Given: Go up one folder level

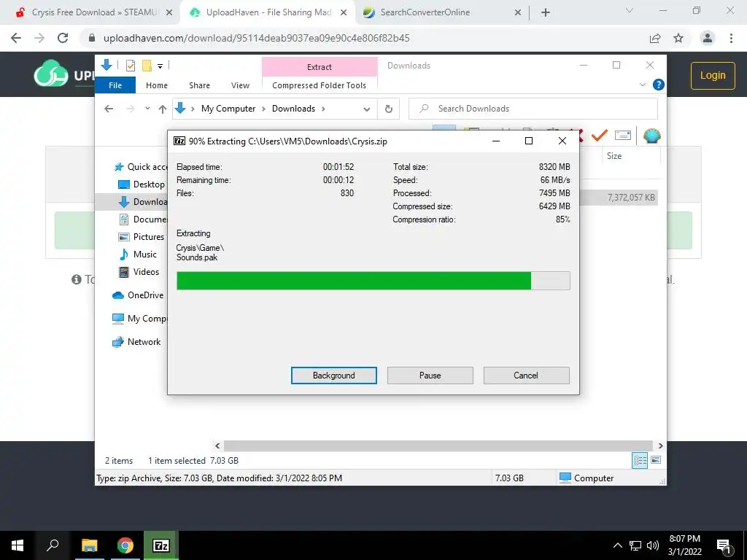Looking at the screenshot, I should click(163, 109).
